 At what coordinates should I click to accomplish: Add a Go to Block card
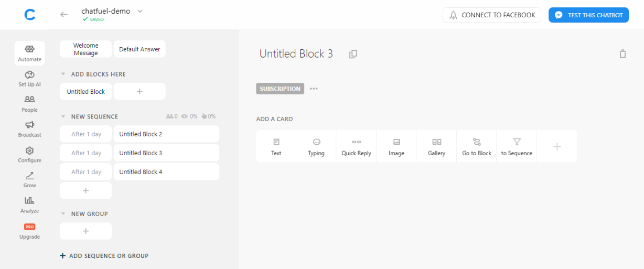477,146
